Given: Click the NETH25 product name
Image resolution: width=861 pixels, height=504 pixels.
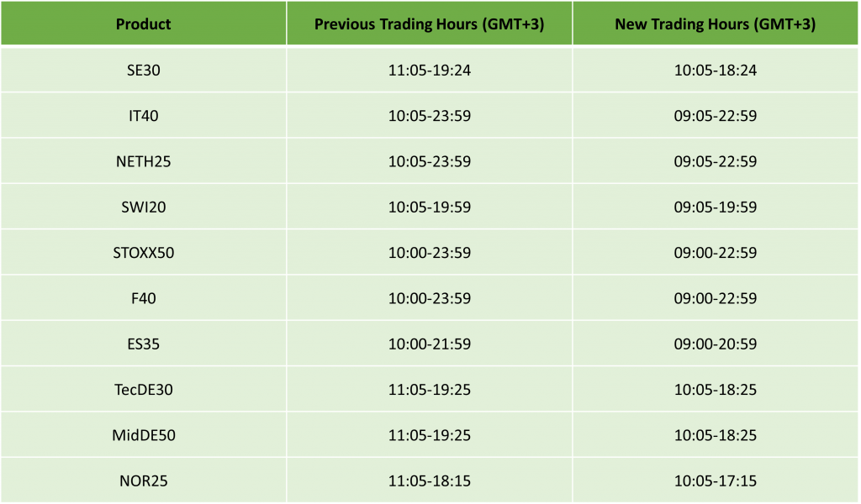Looking at the screenshot, I should click(x=143, y=161).
